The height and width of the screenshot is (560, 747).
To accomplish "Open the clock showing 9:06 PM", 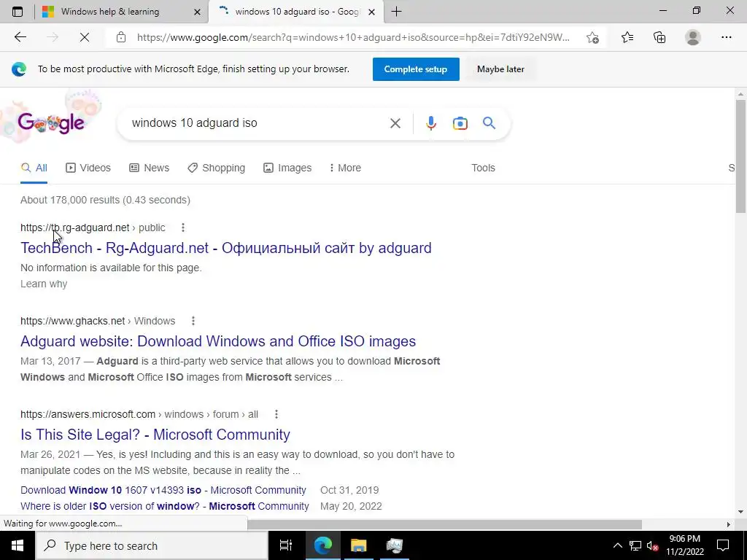I will tap(684, 545).
